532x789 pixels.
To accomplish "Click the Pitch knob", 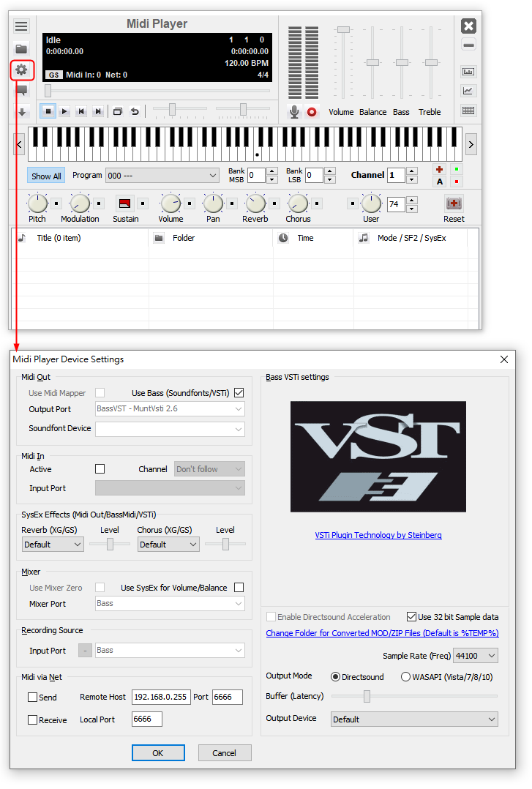I will 38,203.
